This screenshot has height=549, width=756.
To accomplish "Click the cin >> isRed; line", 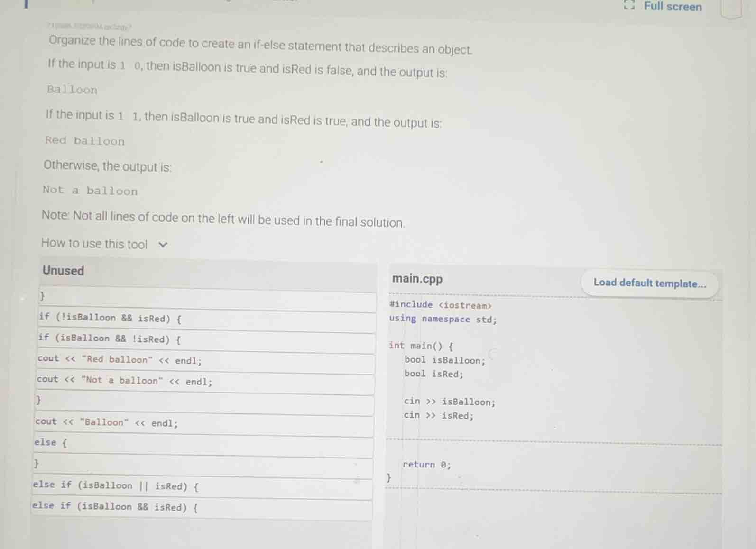I will point(439,416).
